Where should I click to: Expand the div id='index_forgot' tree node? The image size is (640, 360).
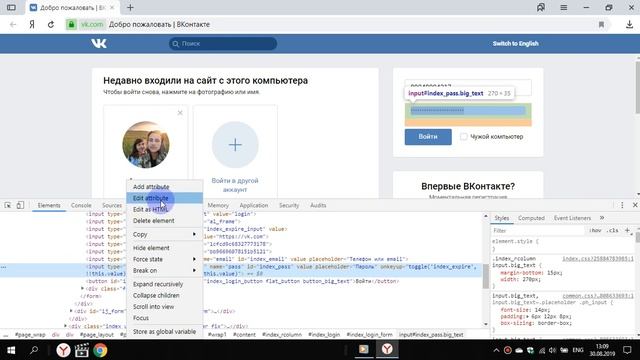(71, 311)
